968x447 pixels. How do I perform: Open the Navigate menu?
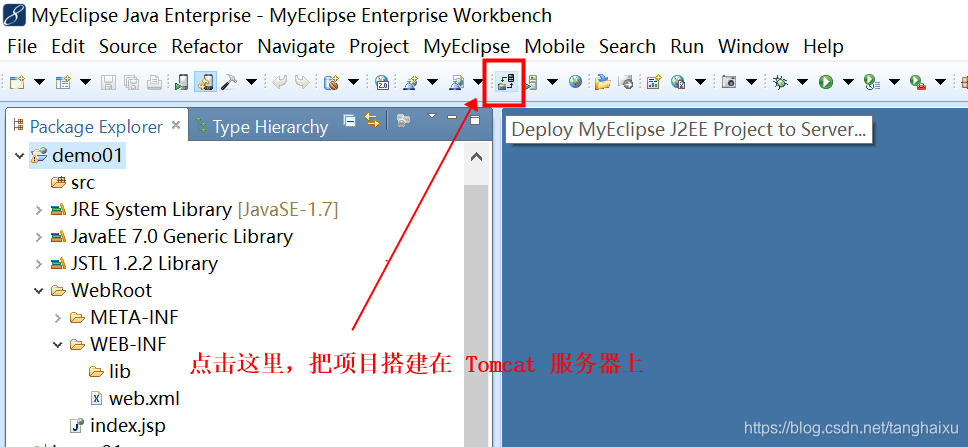pos(296,47)
